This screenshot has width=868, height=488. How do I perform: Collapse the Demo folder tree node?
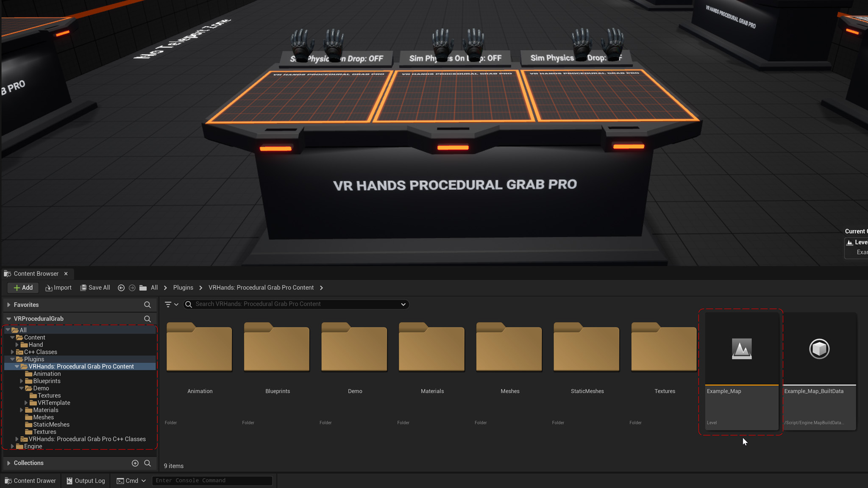(22, 388)
